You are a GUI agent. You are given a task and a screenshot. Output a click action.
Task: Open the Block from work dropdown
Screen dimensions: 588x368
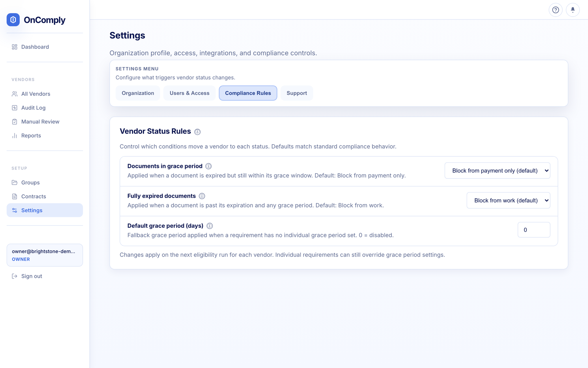508,201
